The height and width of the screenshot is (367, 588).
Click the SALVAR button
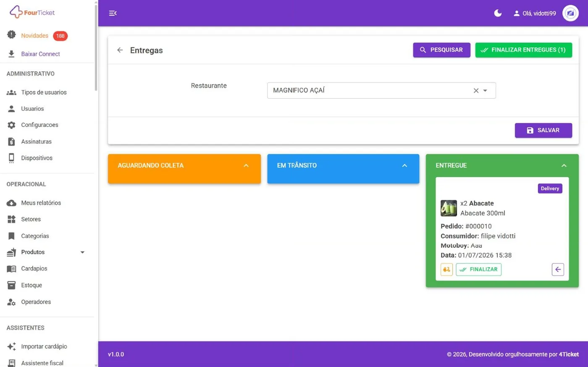point(543,130)
